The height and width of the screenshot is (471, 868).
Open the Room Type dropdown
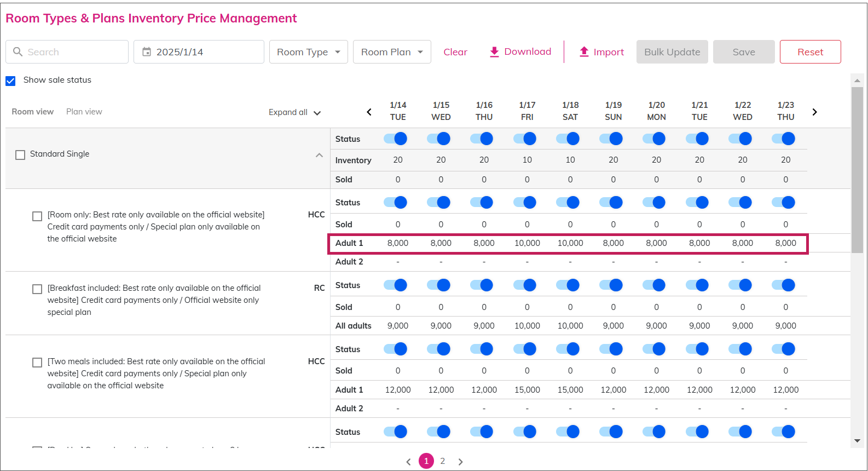click(309, 51)
